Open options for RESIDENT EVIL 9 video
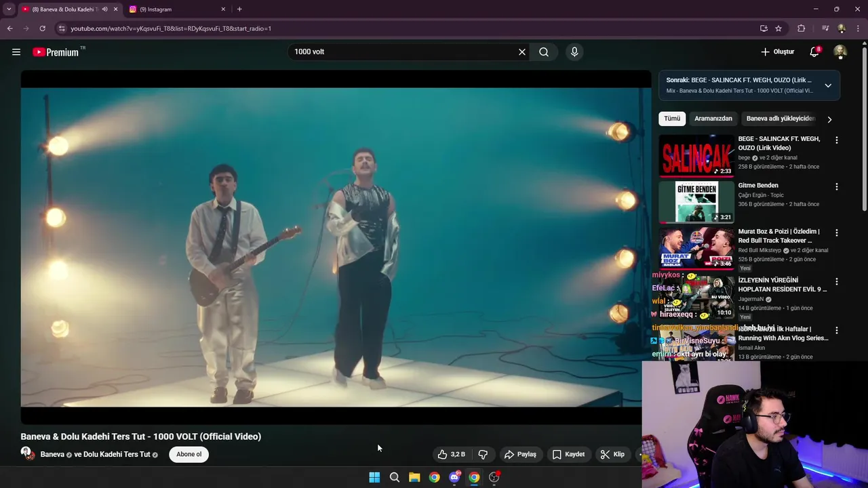The width and height of the screenshot is (868, 488). (836, 281)
